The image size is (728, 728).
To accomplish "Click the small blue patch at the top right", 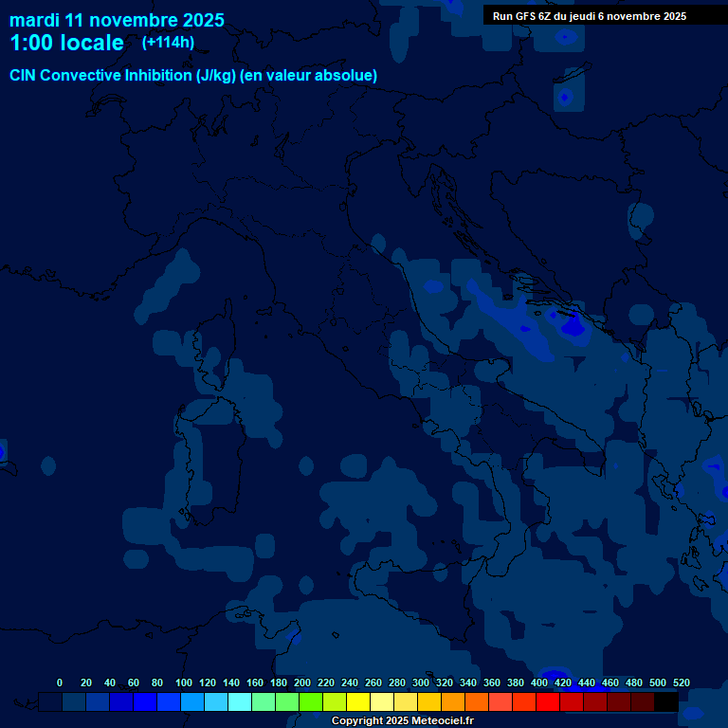I will [566, 38].
